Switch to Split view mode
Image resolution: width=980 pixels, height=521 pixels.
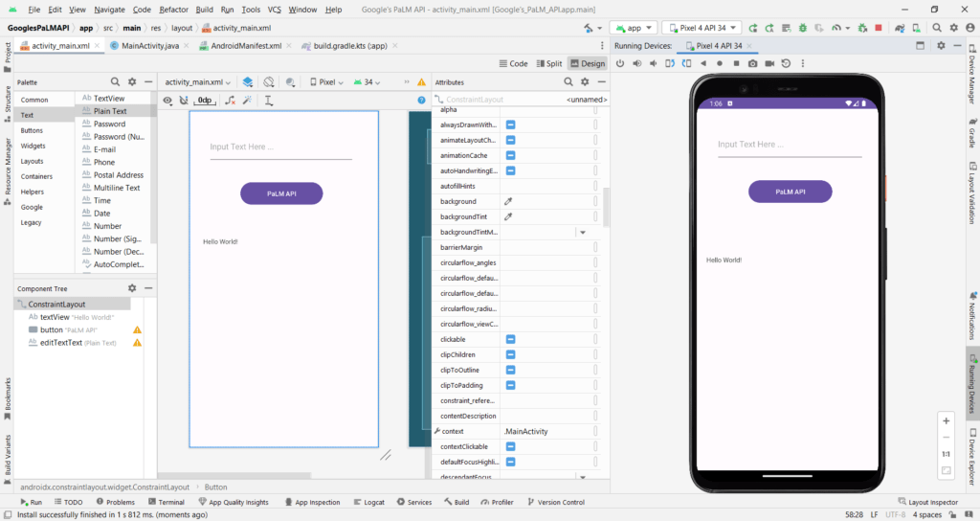pyautogui.click(x=549, y=64)
